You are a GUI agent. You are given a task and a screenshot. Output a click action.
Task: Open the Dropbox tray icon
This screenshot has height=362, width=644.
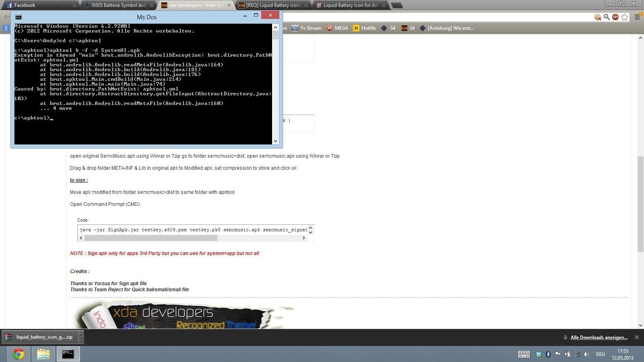(539, 354)
